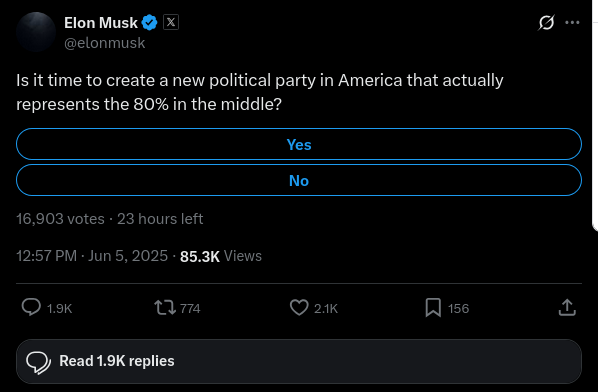Viewport: 598px width, 392px height.
Task: Like the post with heart icon
Action: pos(299,307)
